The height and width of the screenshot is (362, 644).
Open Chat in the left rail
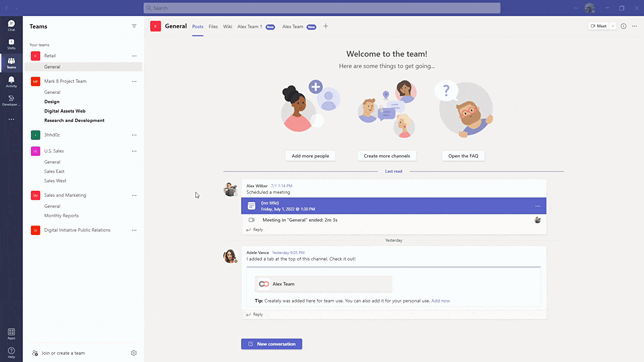tap(11, 25)
